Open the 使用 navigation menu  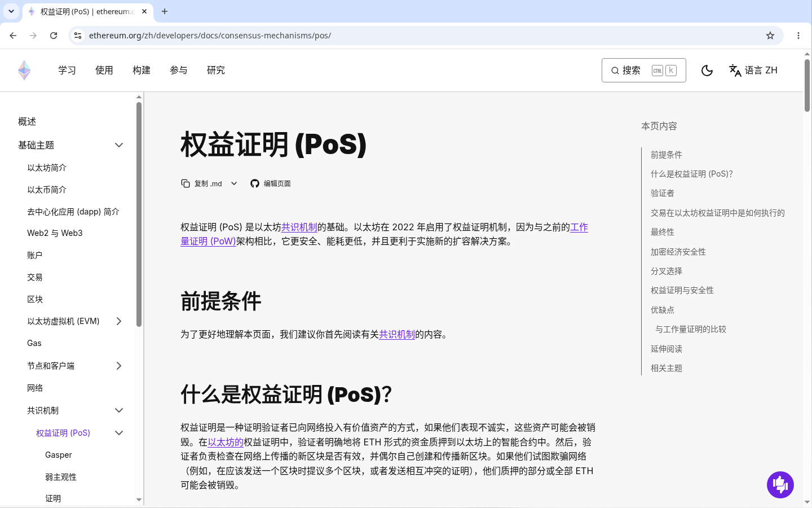click(x=104, y=71)
